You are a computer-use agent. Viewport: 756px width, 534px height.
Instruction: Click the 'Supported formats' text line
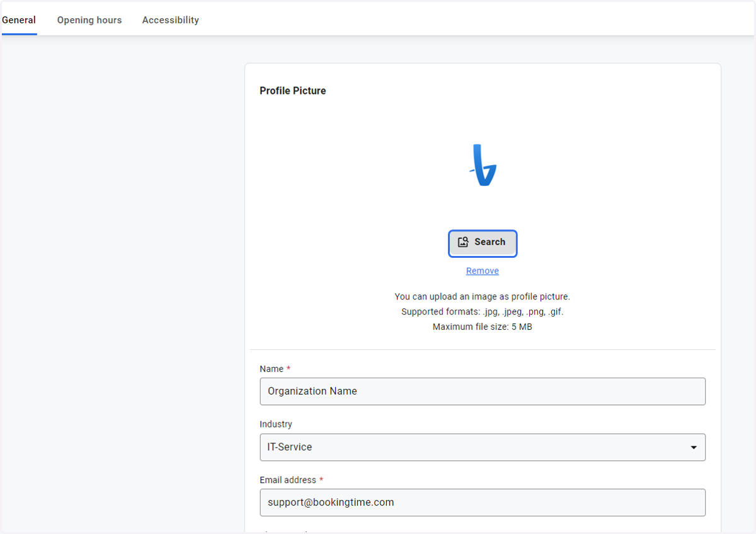[483, 311]
